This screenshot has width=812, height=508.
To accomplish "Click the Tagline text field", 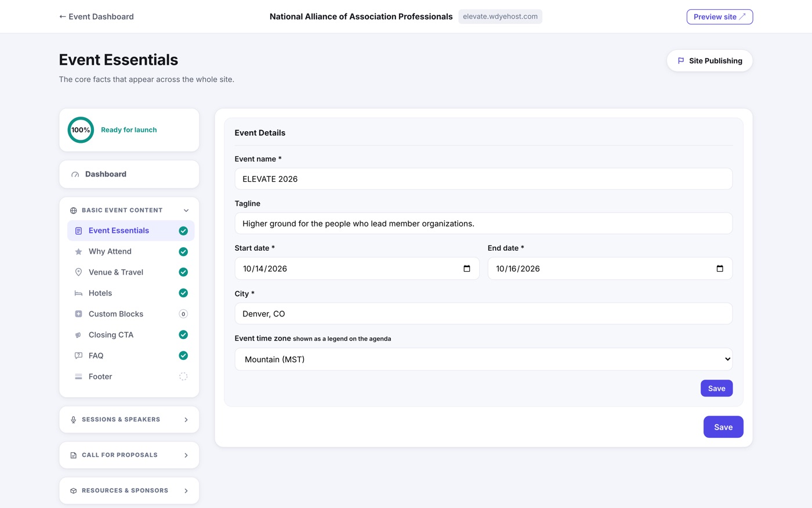I will [483, 224].
